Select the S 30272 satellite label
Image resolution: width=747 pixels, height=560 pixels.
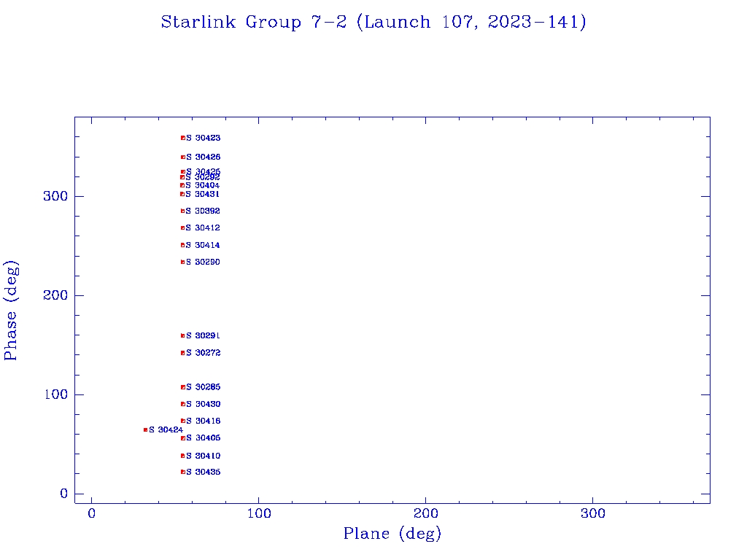[204, 353]
